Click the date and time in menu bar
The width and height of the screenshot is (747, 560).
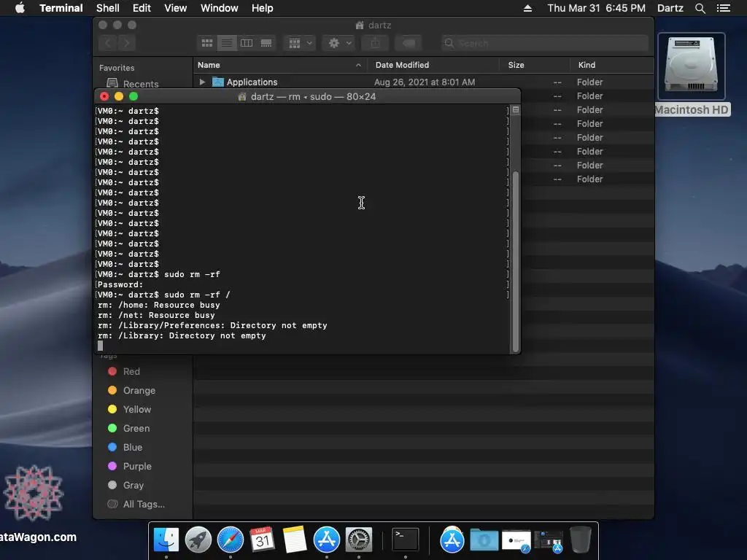pyautogui.click(x=596, y=8)
